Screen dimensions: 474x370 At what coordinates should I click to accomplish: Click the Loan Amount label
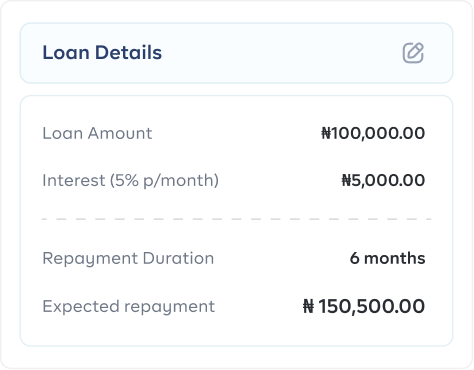coord(97,133)
